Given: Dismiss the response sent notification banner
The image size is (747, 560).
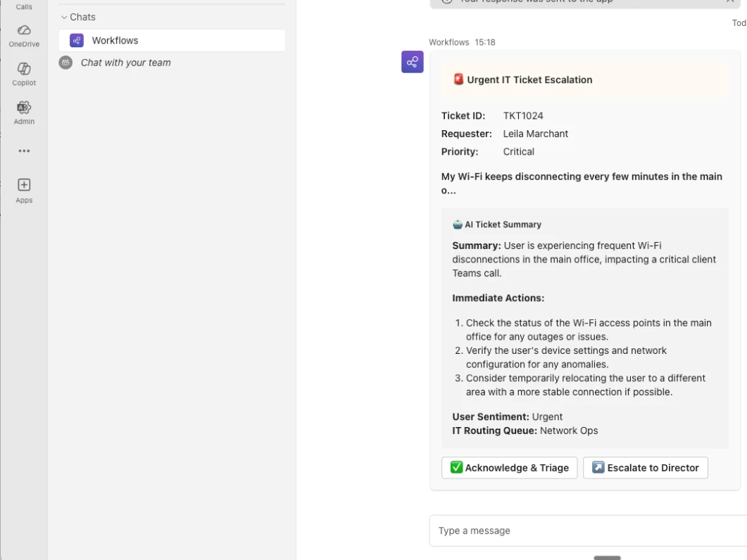Looking at the screenshot, I should (x=730, y=1).
